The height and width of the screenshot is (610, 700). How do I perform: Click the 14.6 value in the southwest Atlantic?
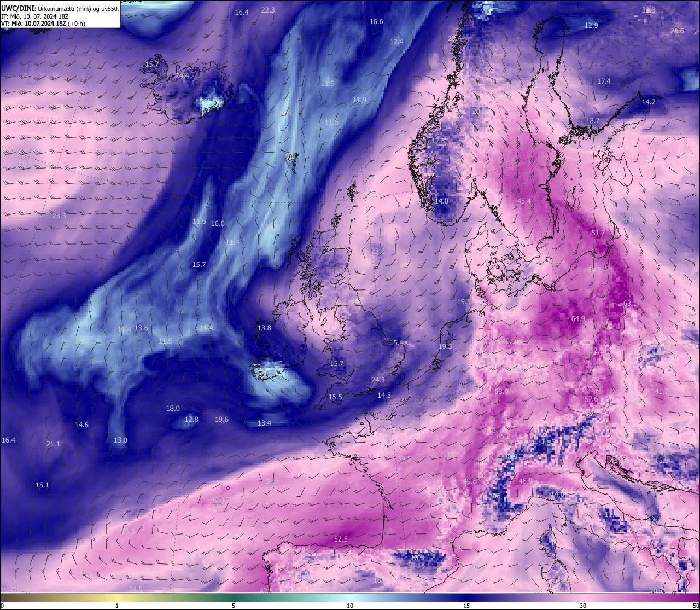(x=81, y=425)
